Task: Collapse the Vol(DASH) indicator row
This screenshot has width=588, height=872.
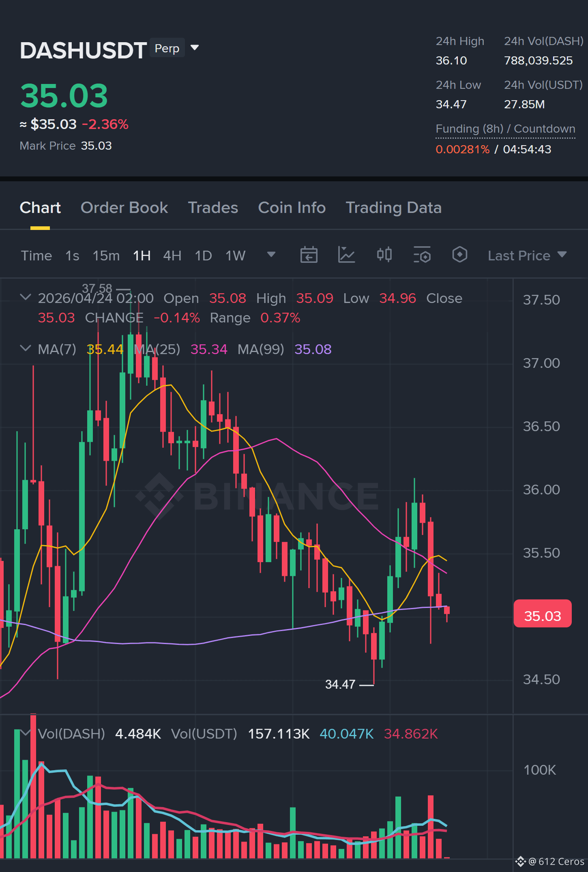Action: [x=26, y=733]
